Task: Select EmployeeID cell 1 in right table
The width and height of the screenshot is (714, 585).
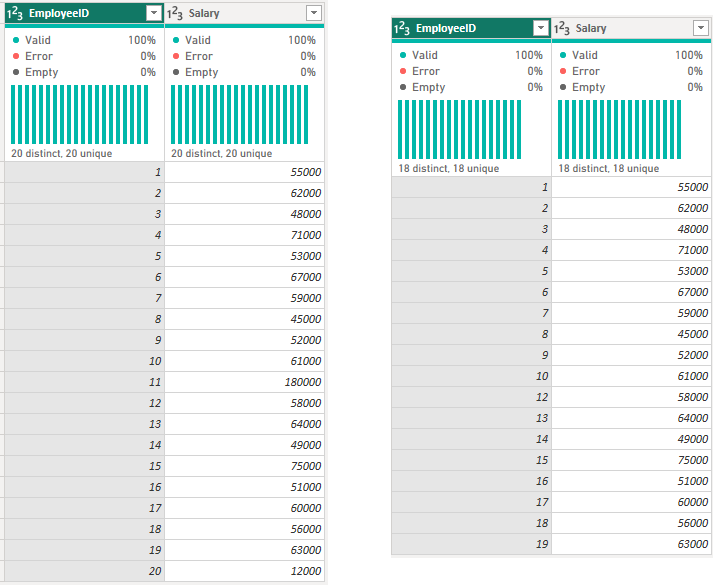Action: (x=471, y=187)
